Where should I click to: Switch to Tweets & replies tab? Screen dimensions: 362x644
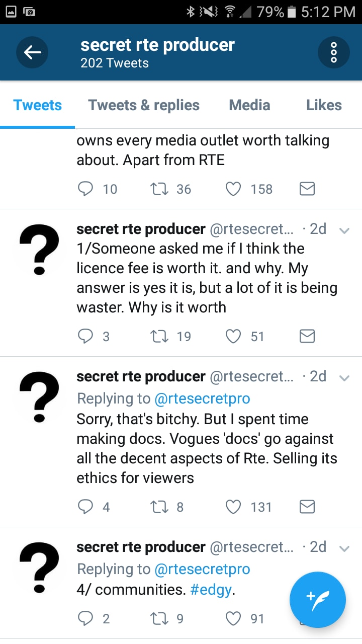[x=144, y=105]
